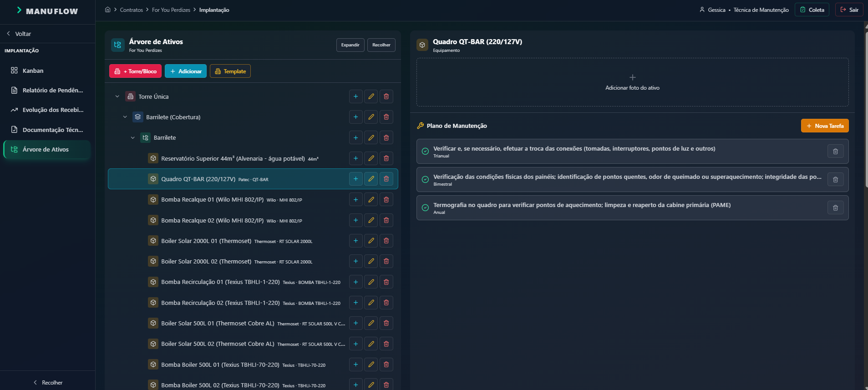Collapse the sidebar via Recolher
This screenshot has width=868, height=390.
pos(48,382)
